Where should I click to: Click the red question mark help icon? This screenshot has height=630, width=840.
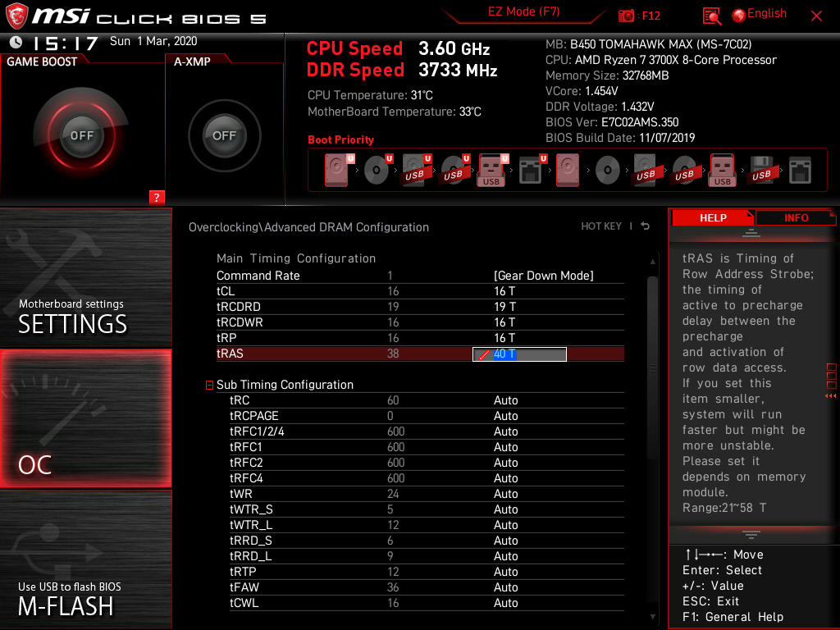157,197
